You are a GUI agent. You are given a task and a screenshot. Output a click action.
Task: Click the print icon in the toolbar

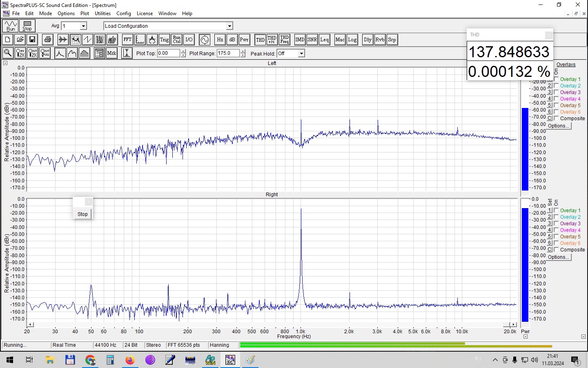click(x=48, y=40)
